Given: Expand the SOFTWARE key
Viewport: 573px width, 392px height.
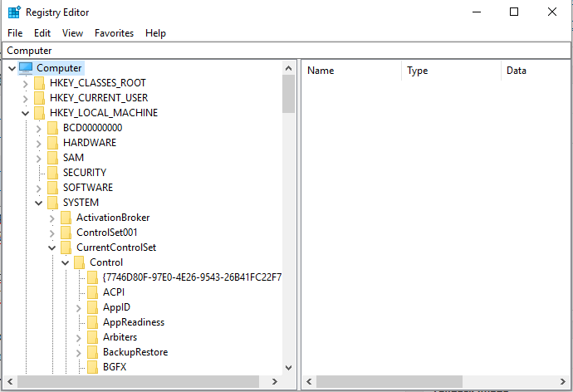Looking at the screenshot, I should click(39, 189).
